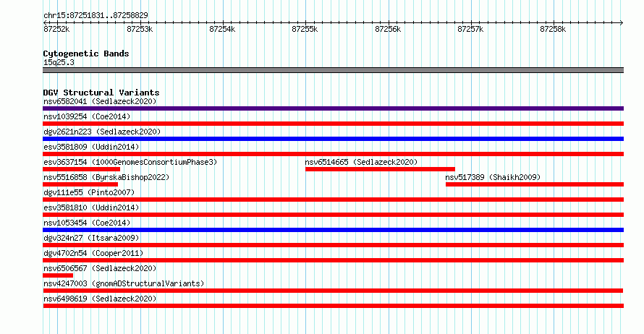The image size is (644, 334).
Task: Click the red dgv111e55 variant bar
Action: (333, 200)
